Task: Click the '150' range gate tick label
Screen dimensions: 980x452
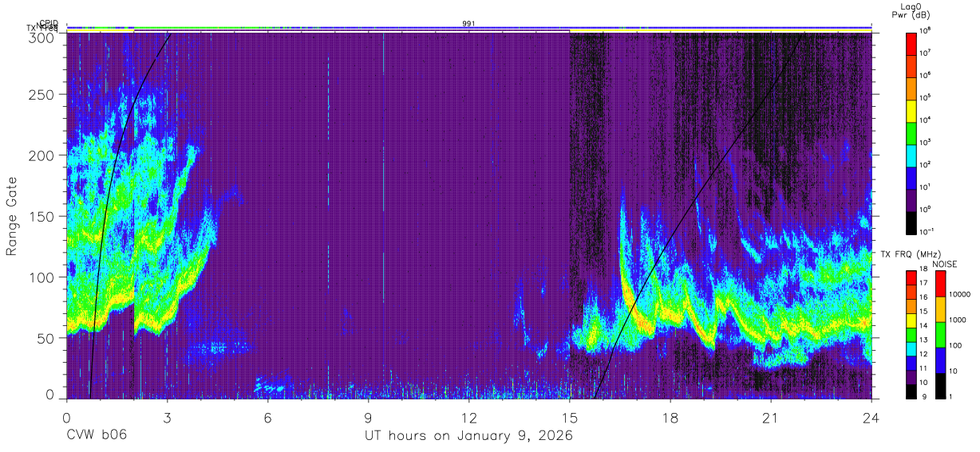Action: pos(42,216)
